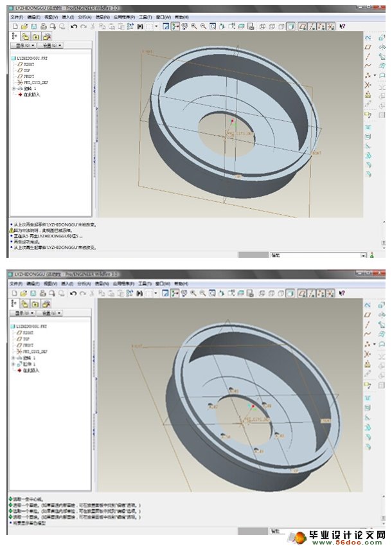
Task: Select Extrude tool in lower window right toolbar
Action: [x=382, y=305]
